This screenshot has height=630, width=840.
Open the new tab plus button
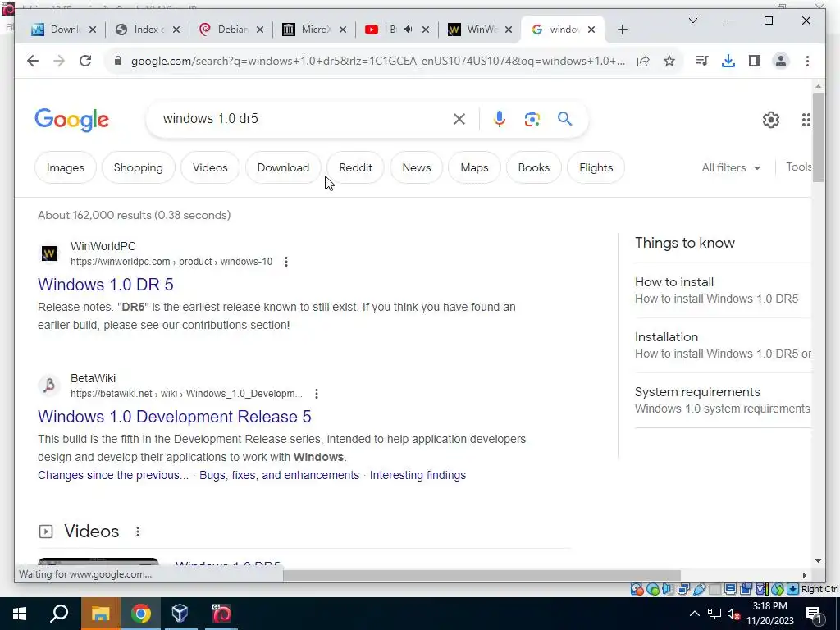coord(622,30)
